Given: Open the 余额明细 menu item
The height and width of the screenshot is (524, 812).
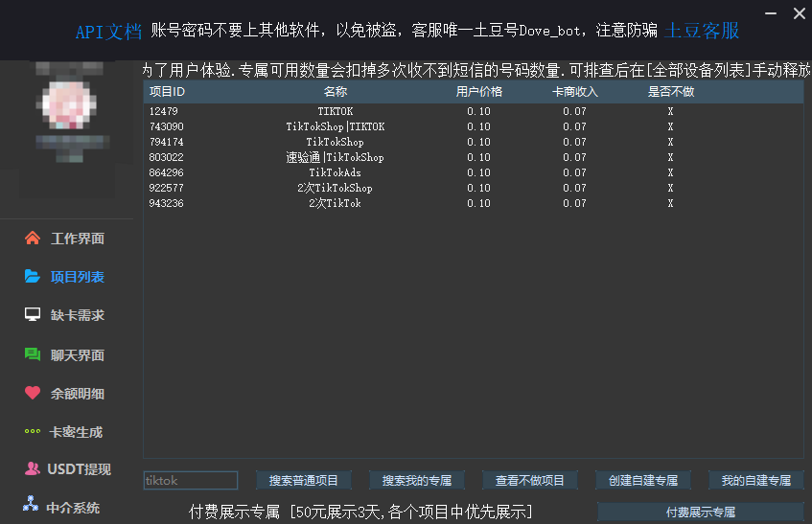Looking at the screenshot, I should [x=77, y=394].
